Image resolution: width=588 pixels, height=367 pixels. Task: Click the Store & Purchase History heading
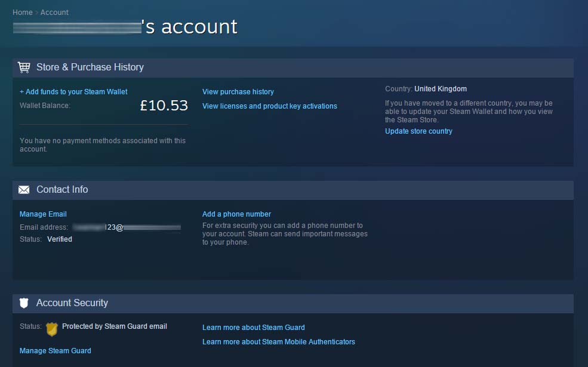[x=90, y=67]
